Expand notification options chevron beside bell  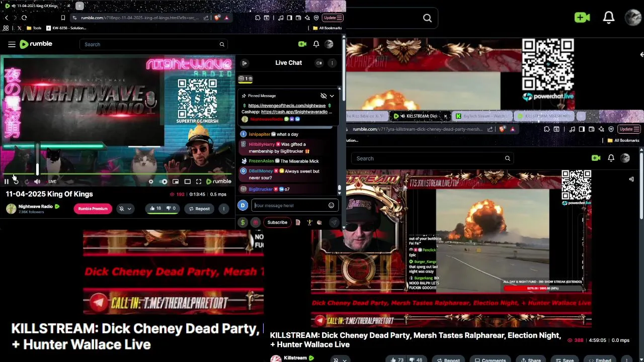click(129, 209)
